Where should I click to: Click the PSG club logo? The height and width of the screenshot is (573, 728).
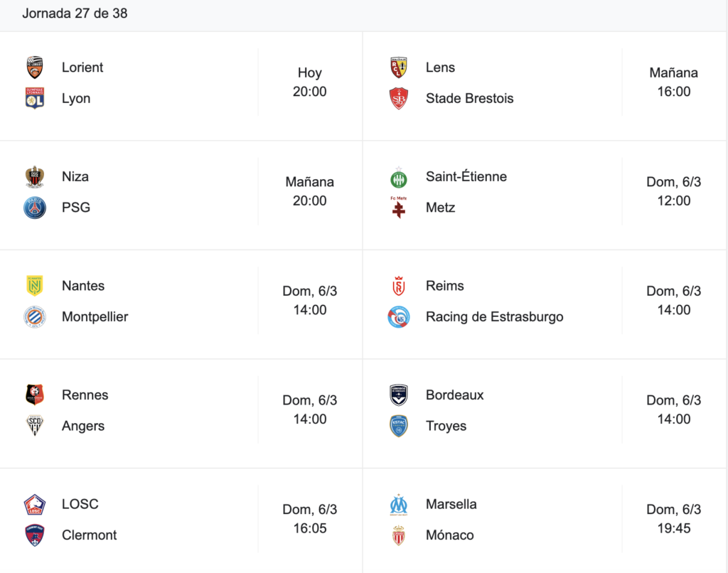(35, 208)
